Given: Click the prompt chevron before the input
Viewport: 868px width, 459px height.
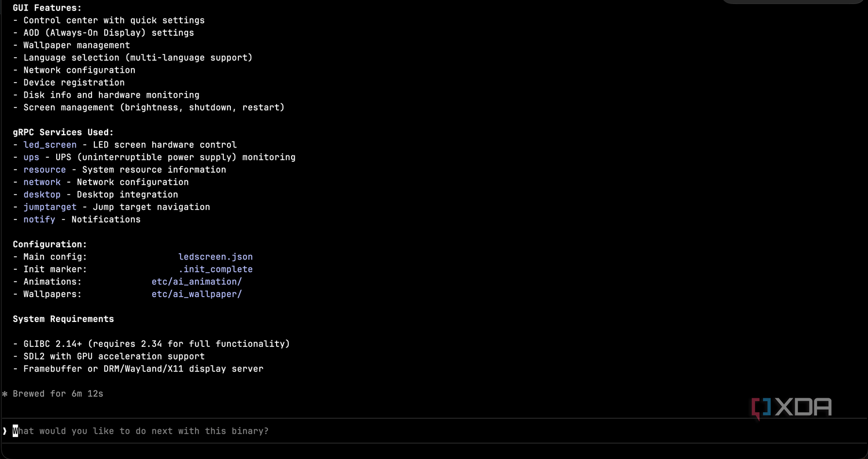Looking at the screenshot, I should click(5, 431).
